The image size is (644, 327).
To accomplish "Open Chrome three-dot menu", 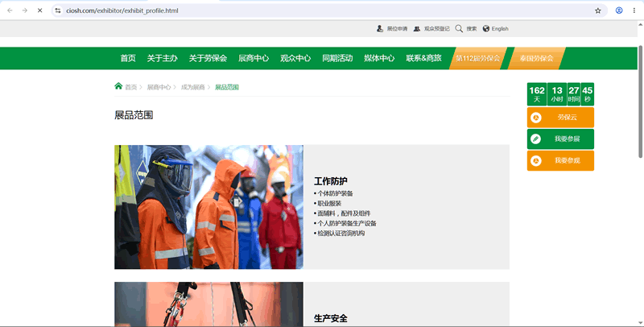I will tap(634, 10).
